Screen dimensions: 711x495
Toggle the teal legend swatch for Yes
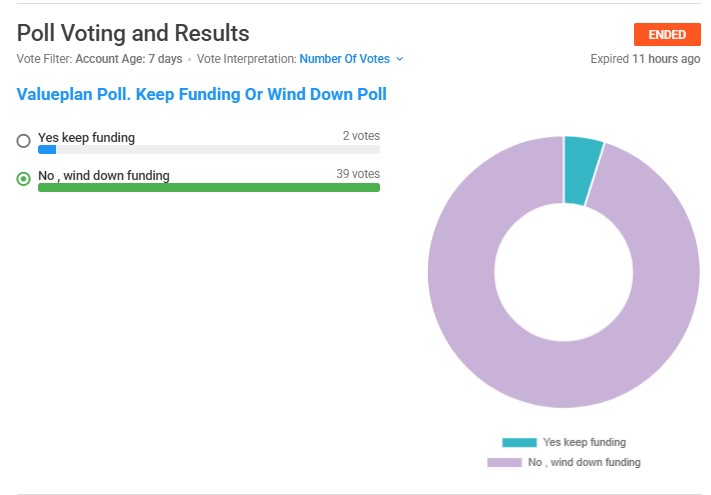click(x=519, y=442)
